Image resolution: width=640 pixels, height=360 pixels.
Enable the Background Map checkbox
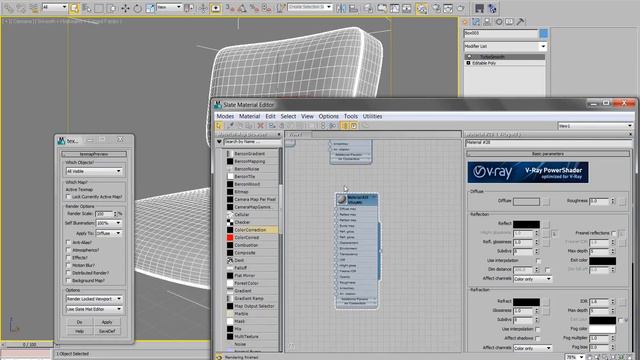click(x=68, y=280)
